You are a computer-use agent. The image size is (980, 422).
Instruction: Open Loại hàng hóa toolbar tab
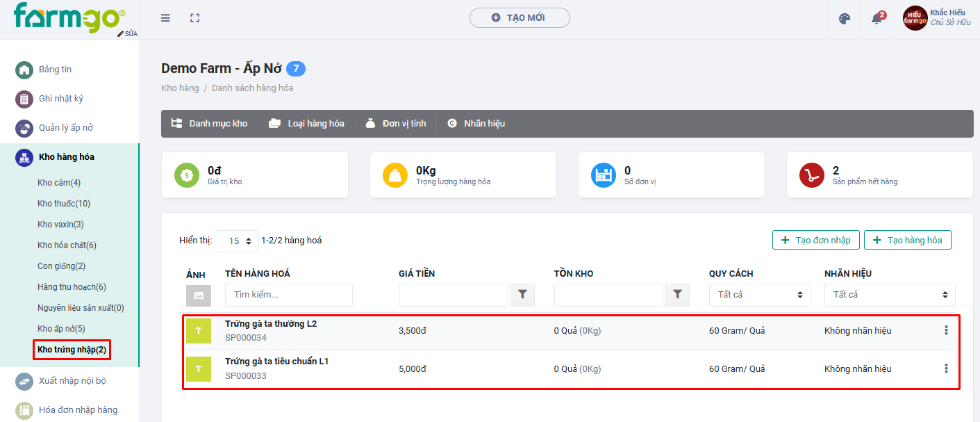307,124
